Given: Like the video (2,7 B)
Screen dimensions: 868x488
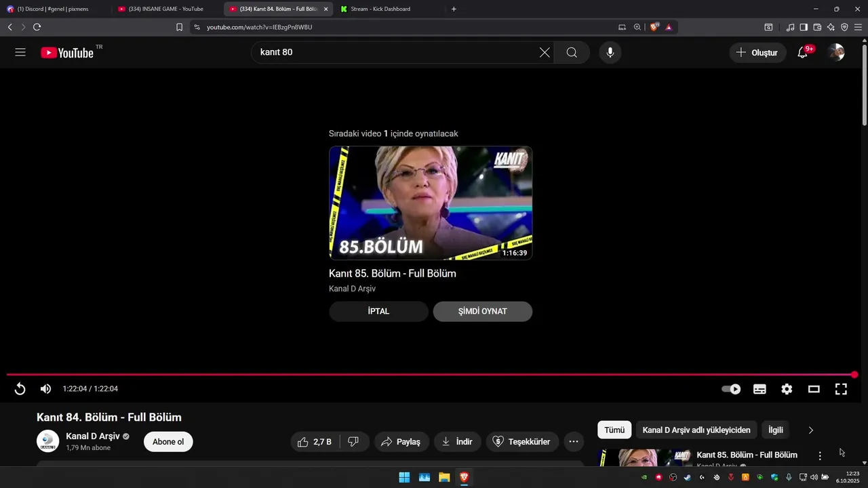Looking at the screenshot, I should (x=315, y=442).
